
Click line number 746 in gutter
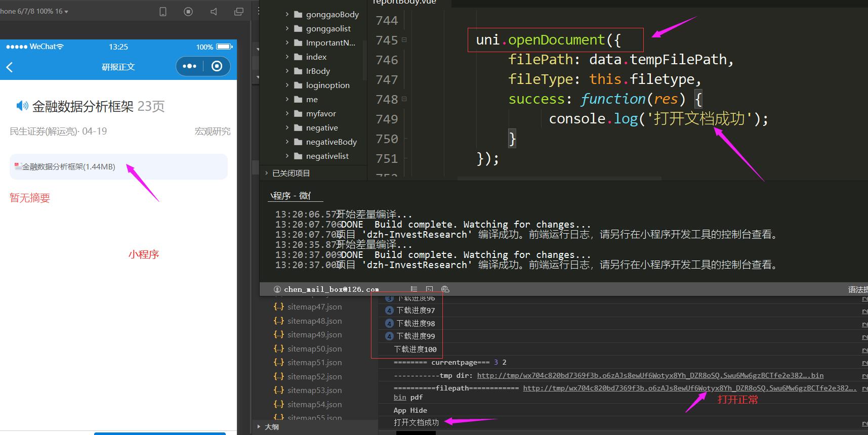387,60
